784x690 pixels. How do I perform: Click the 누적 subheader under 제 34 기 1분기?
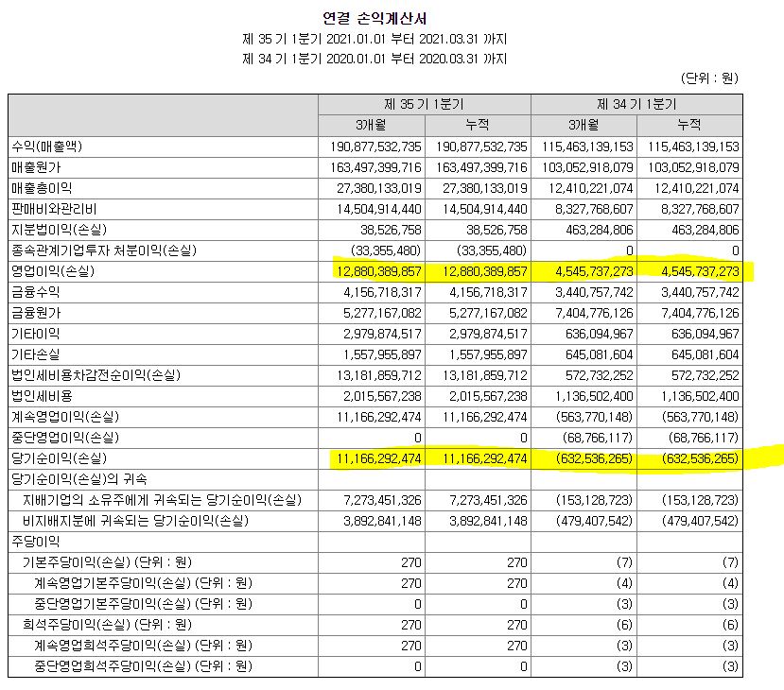(689, 125)
